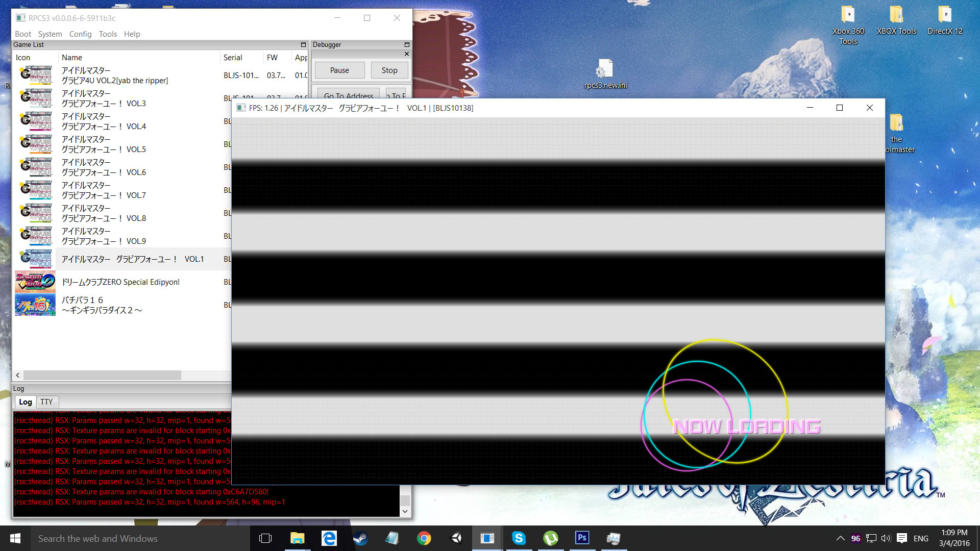Open Photoshop from the taskbar

pyautogui.click(x=582, y=538)
